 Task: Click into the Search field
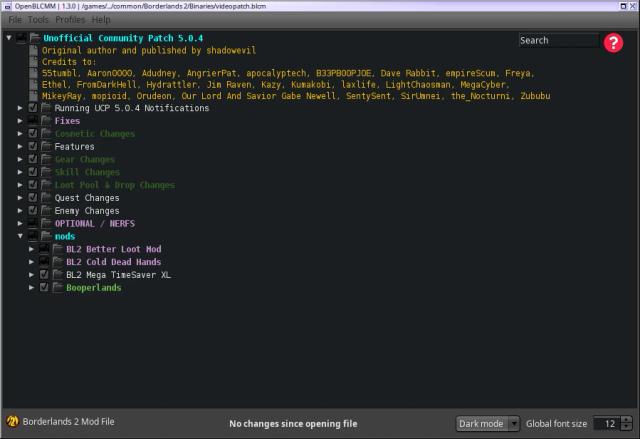click(556, 41)
